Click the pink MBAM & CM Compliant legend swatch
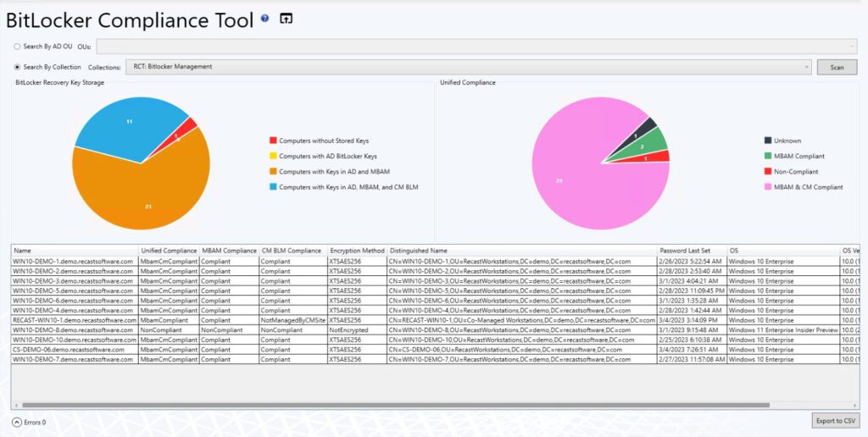The image size is (868, 437). tap(768, 186)
